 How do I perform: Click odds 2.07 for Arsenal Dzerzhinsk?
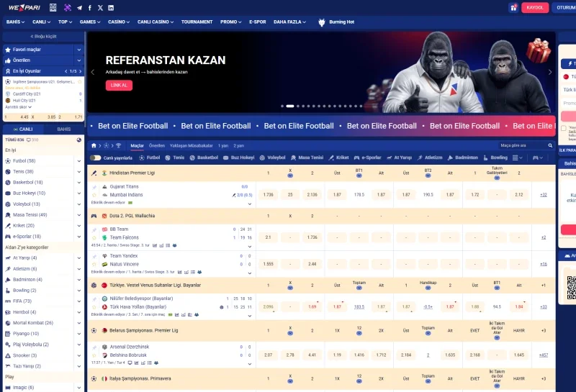click(268, 355)
